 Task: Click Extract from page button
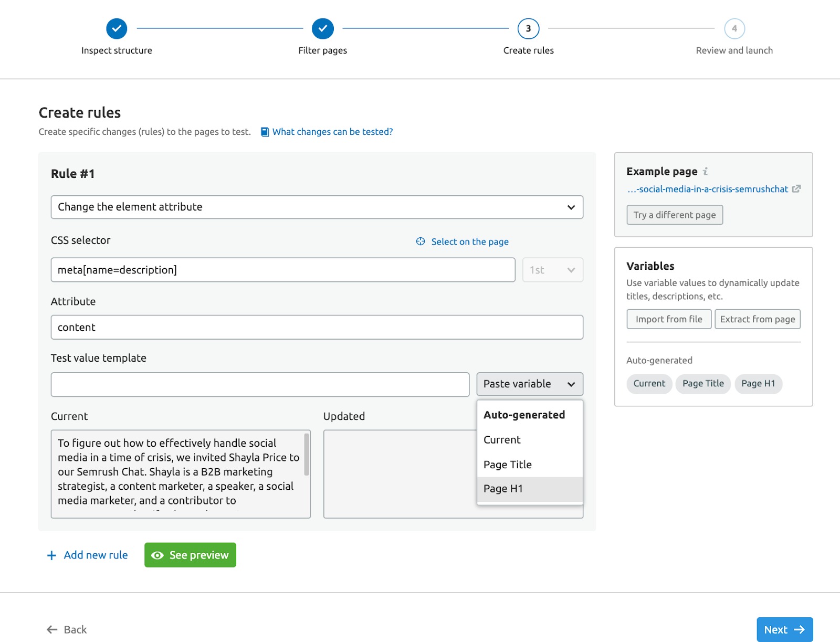[758, 319]
